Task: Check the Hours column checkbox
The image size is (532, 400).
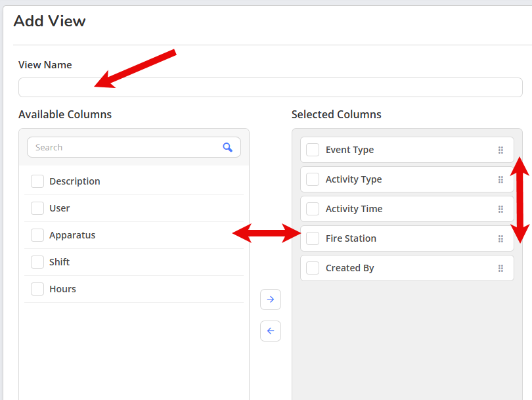Action: [x=37, y=289]
